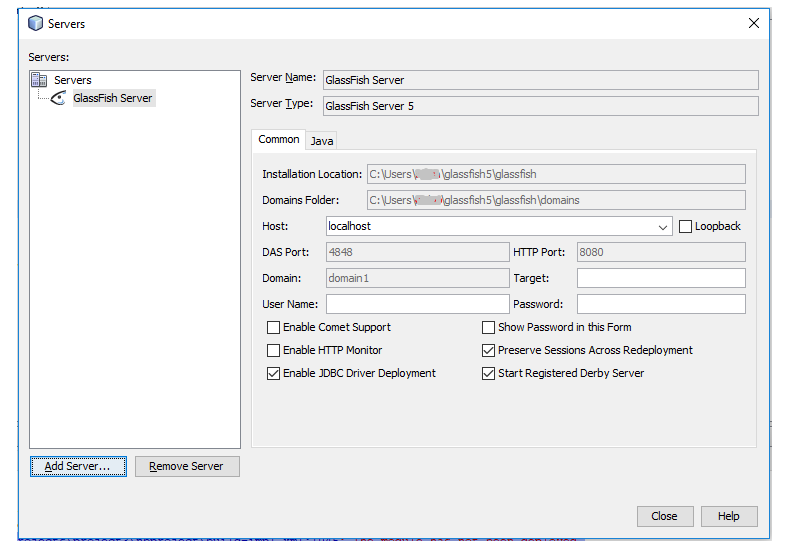Click the Server Name field
The image size is (785, 557).
click(540, 80)
